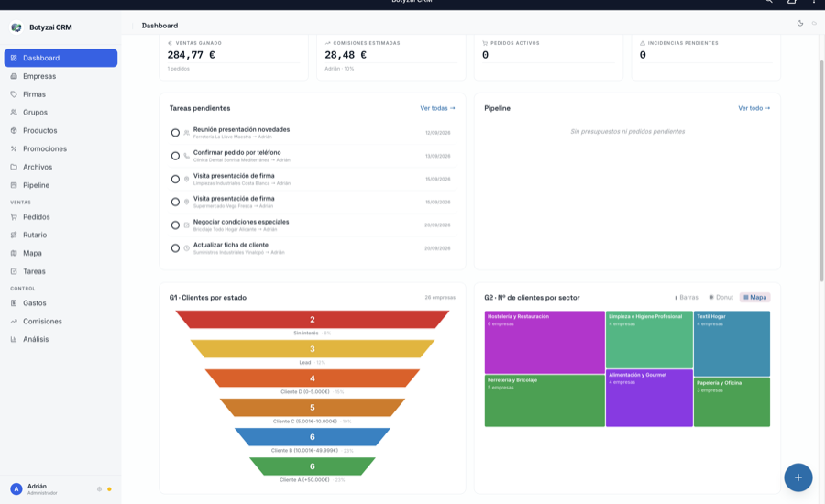
Task: Toggle dark mode with the moon icon
Action: (x=800, y=23)
